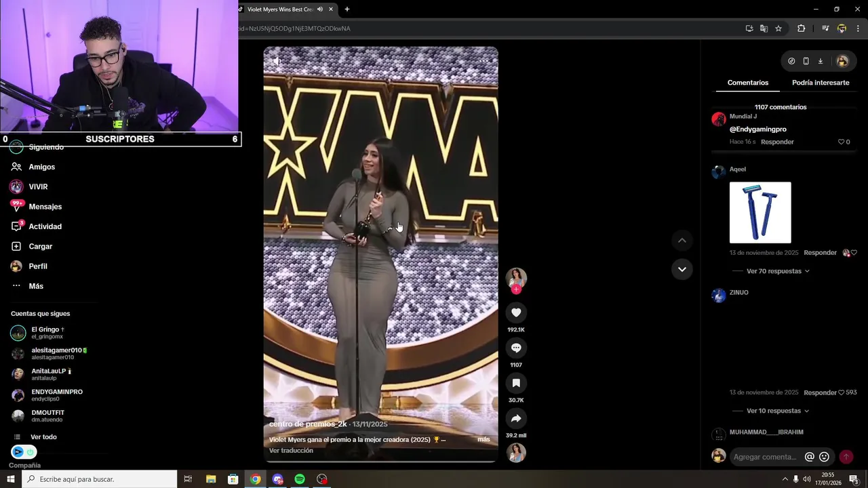Open the get-app phone icon

(806, 61)
